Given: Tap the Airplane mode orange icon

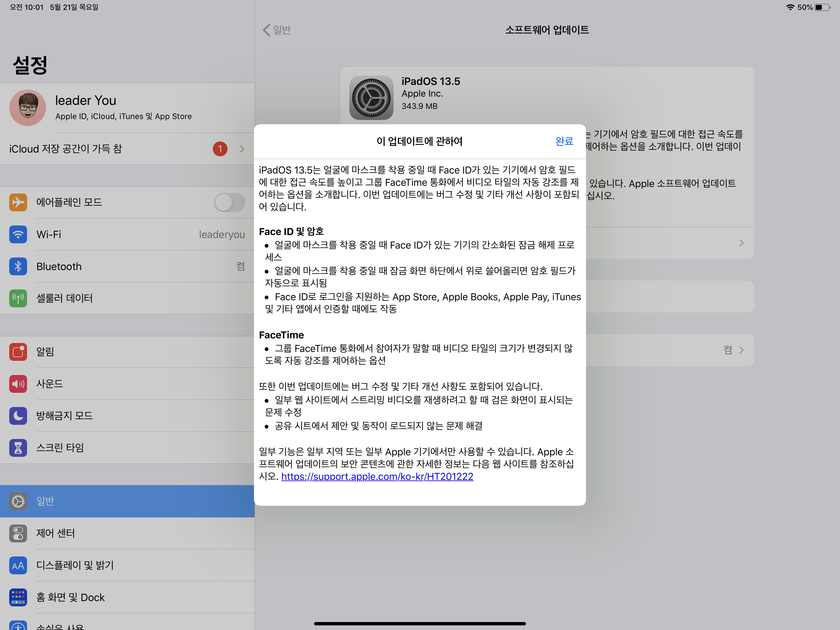Looking at the screenshot, I should coord(18,202).
